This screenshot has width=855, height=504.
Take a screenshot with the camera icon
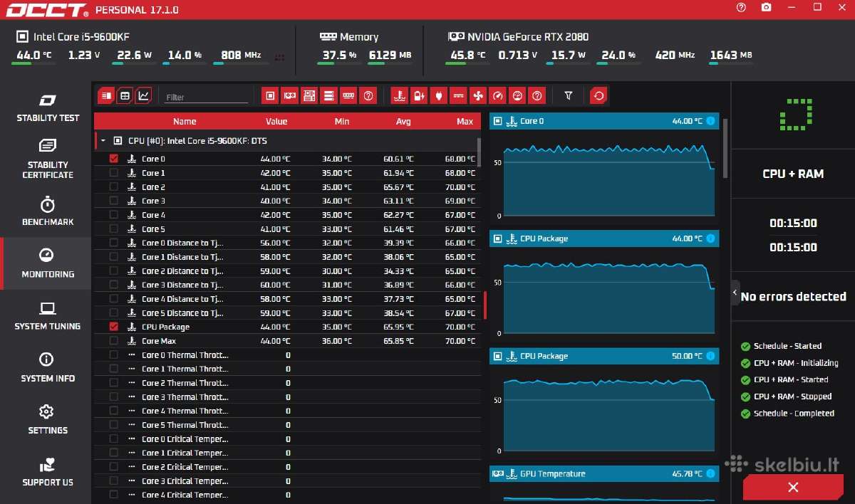[x=766, y=7]
